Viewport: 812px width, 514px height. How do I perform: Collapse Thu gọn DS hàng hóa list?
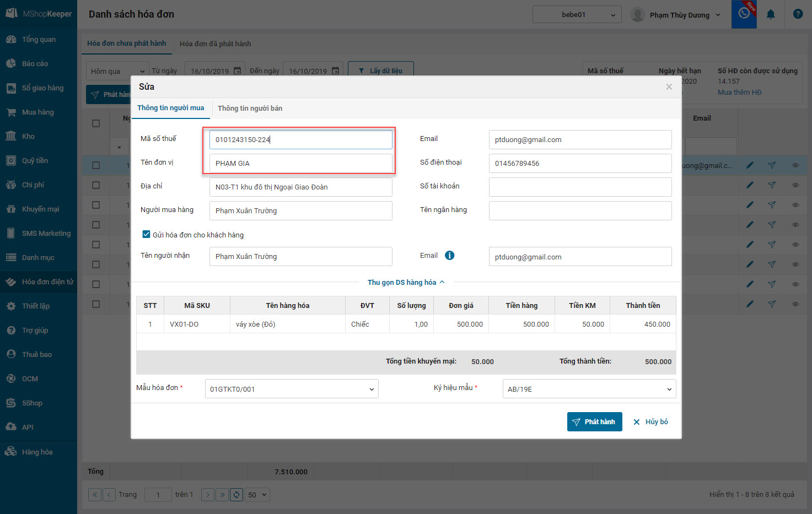coord(406,283)
